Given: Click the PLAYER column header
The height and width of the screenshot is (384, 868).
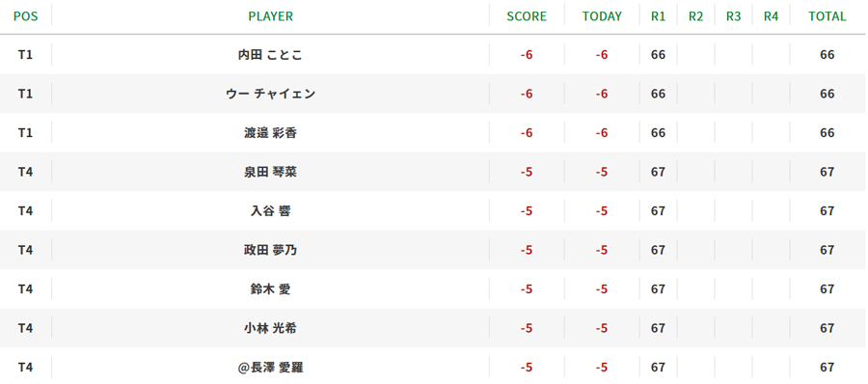Looking at the screenshot, I should [x=271, y=16].
